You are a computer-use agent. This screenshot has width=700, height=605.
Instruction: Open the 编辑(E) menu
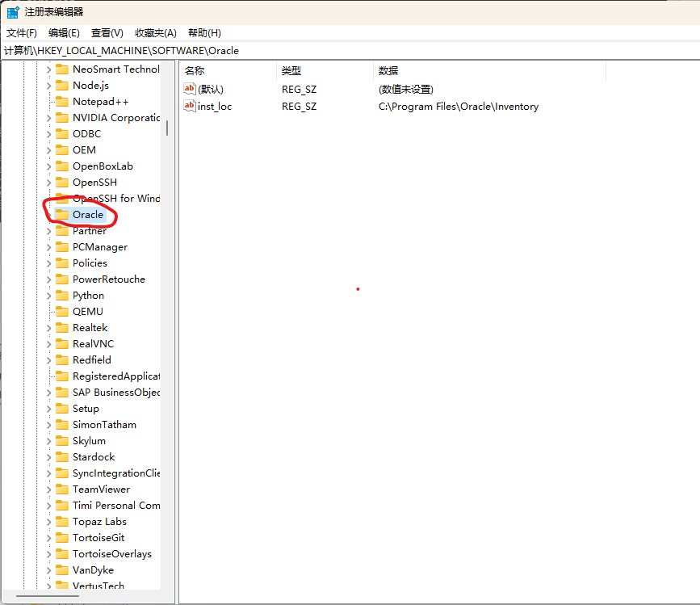(64, 33)
